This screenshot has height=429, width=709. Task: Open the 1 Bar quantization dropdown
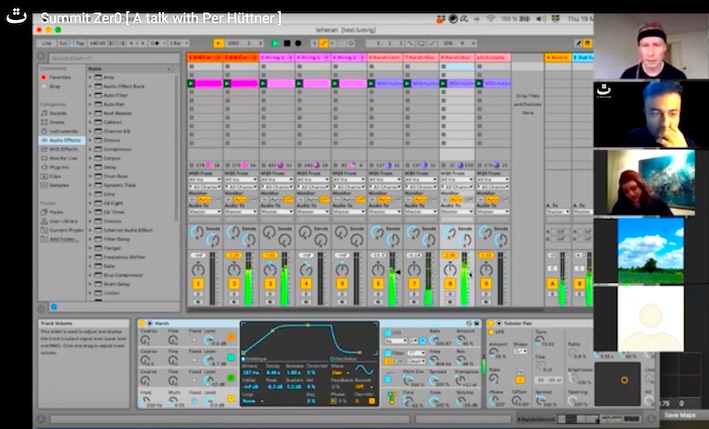(x=179, y=43)
